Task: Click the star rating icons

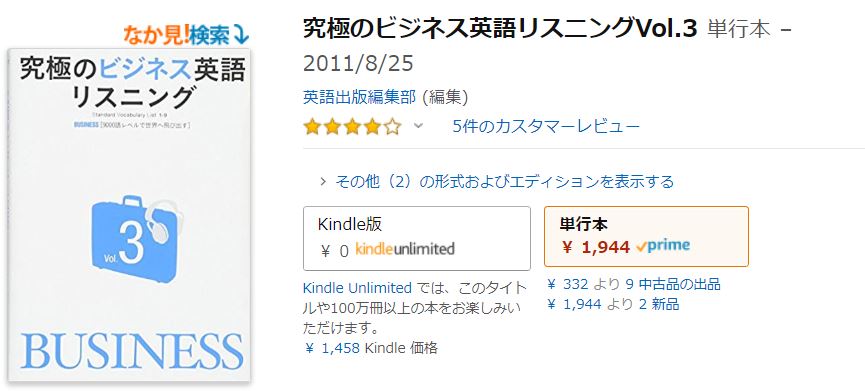Action: point(352,127)
